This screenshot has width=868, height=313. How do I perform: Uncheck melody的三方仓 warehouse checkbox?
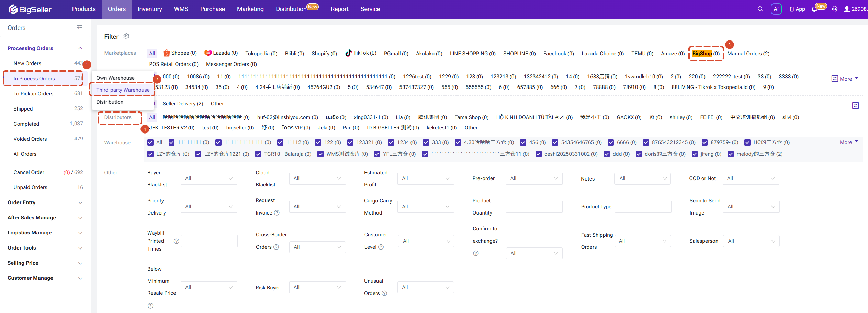[x=731, y=154]
